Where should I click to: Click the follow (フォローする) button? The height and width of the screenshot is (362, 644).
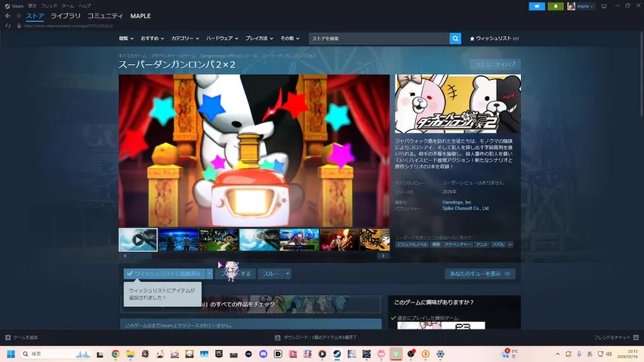click(236, 273)
